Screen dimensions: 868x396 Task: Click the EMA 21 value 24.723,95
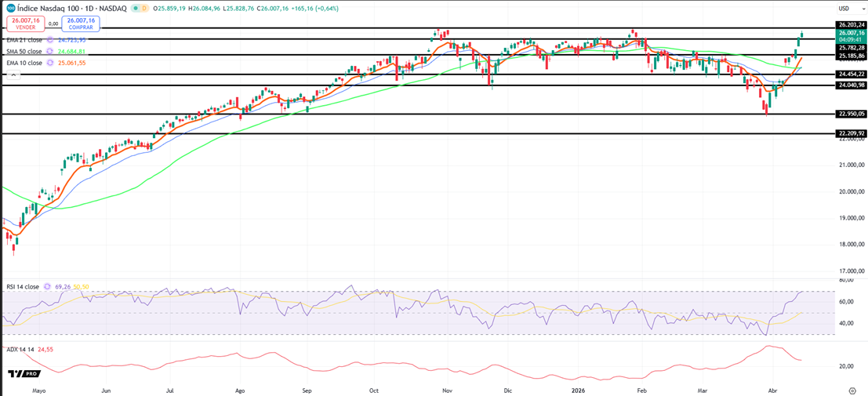pos(73,40)
